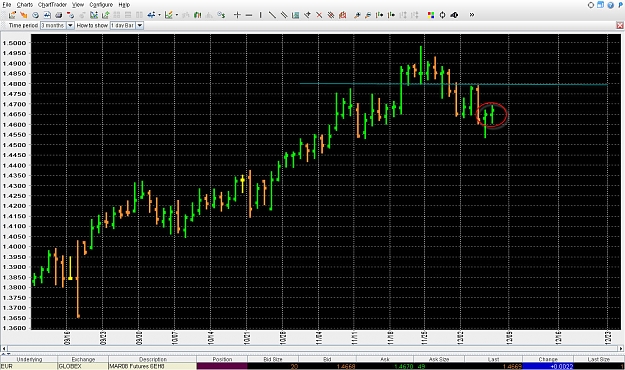Expand toolbar overflow double-chevron
Viewport: 625px width, 370px height.
point(472,15)
